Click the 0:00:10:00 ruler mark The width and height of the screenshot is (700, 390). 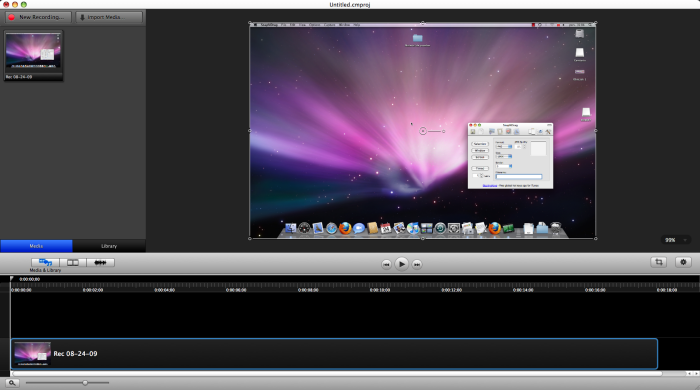pyautogui.click(x=380, y=290)
